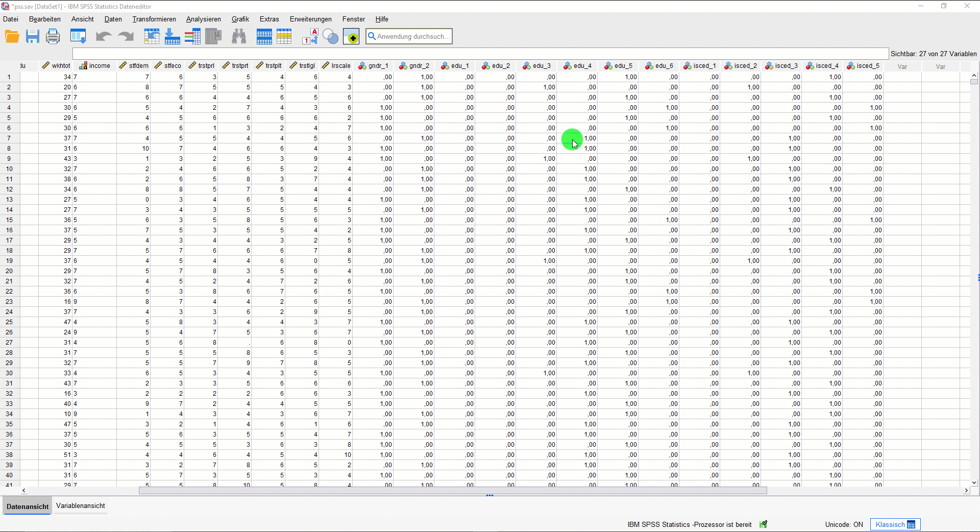Select the edu_6 column header
This screenshot has width=980, height=532.
point(659,66)
